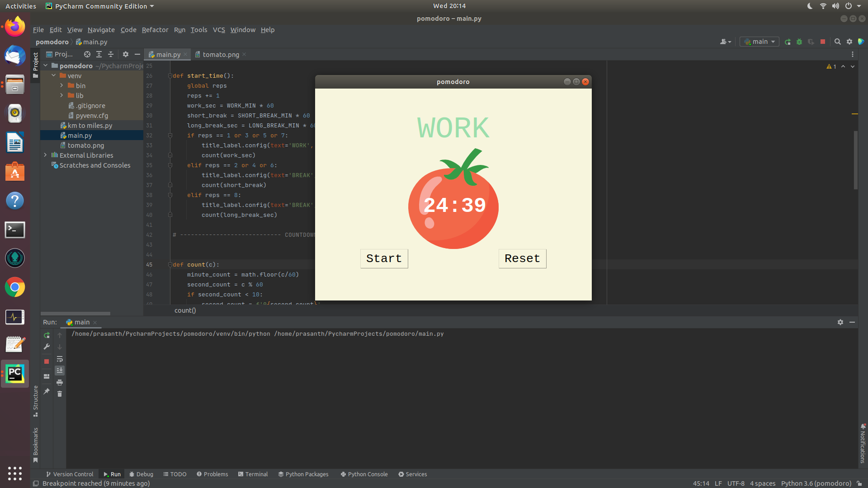
Task: Open Run configuration settings with wrench icon
Action: click(47, 347)
